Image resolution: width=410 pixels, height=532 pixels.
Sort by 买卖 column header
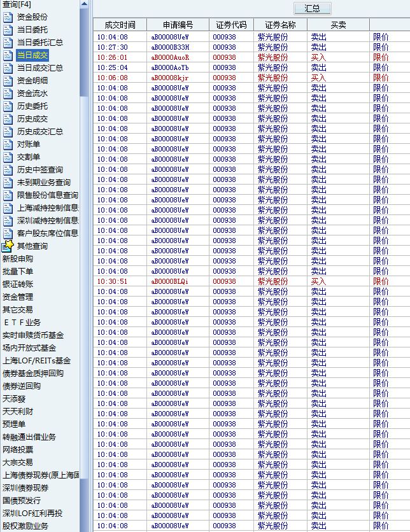tap(339, 25)
